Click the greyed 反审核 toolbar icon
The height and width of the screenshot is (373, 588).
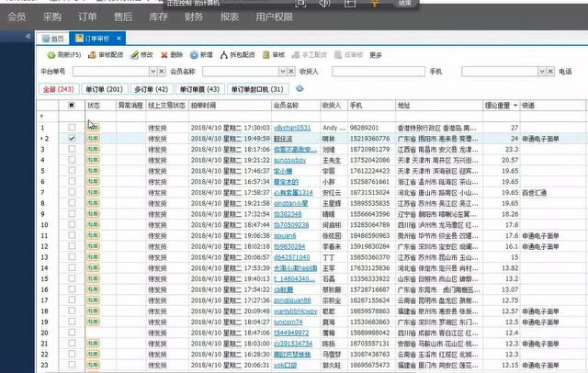(x=338, y=55)
